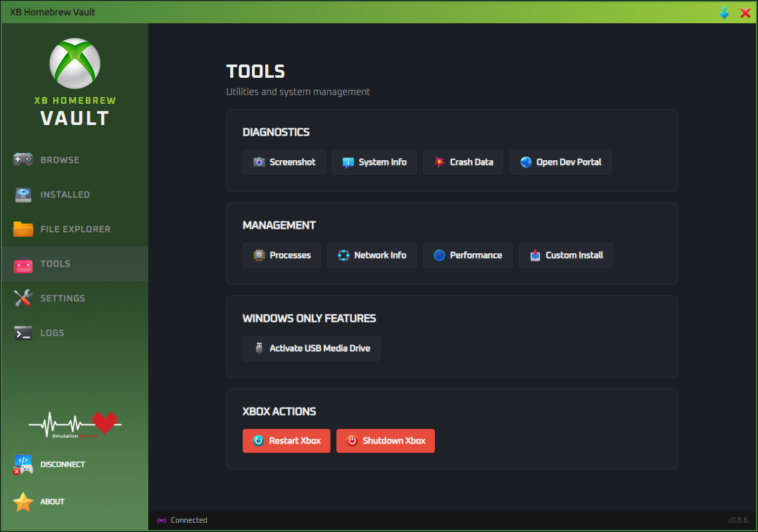
Task: Click the Settings wrench and screwdriver icon
Action: click(x=23, y=298)
